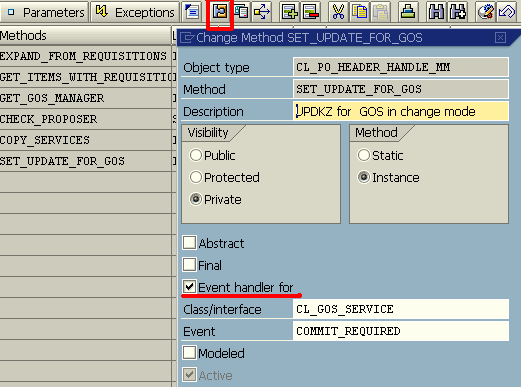Screen dimensions: 521x387
Task: Click the blue redefine arrow icon
Action: click(507, 12)
